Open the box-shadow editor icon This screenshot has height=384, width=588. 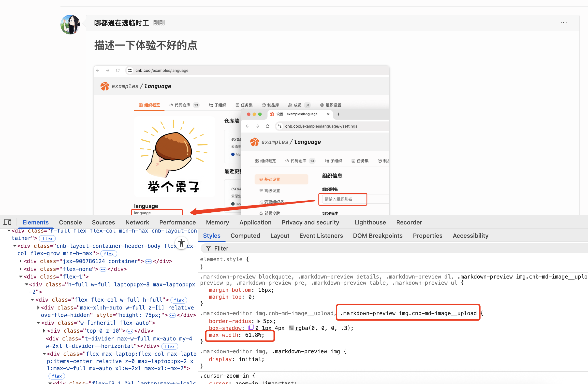[251, 328]
